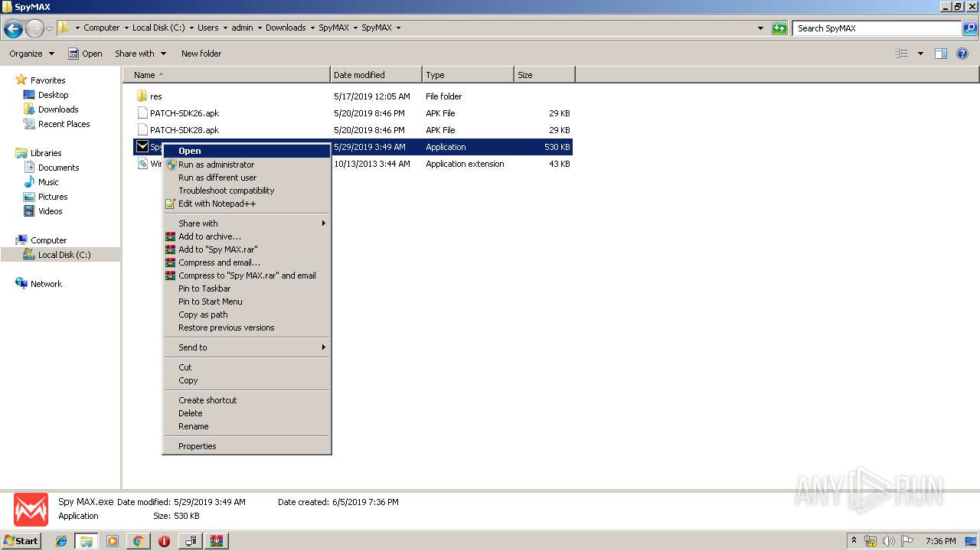Screen dimensions: 980x551
Task: Expand the arrow after Downloads in address bar
Action: (312, 28)
